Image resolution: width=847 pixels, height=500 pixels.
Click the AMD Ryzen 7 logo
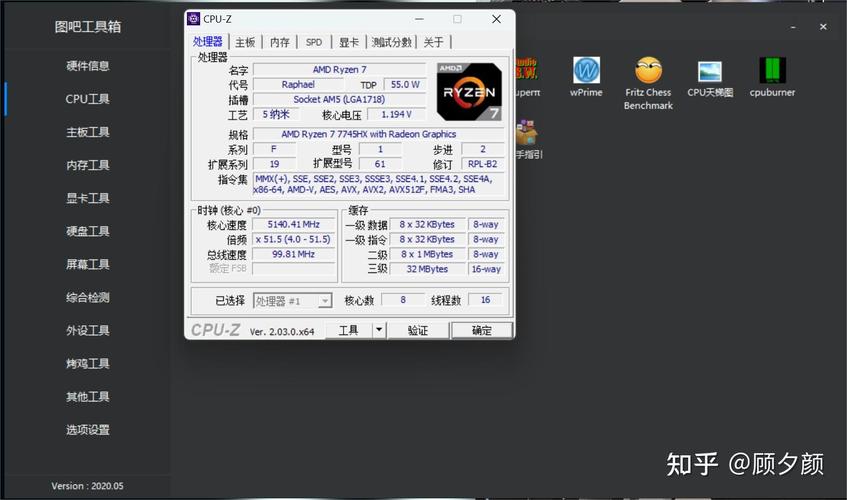(x=469, y=91)
